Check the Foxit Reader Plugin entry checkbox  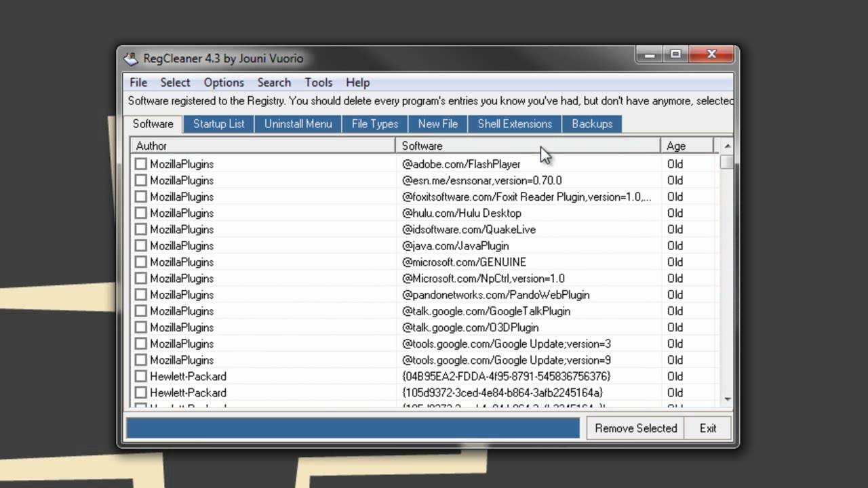[140, 197]
